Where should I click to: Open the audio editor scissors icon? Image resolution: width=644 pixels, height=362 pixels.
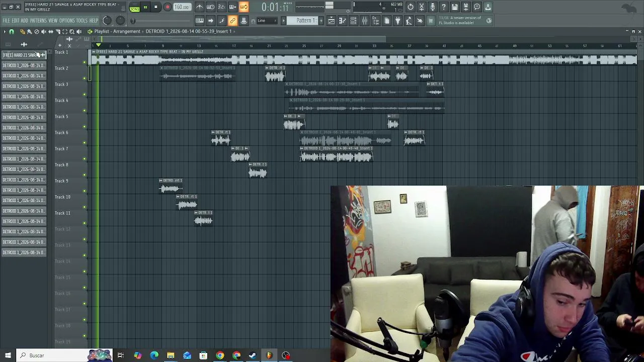pos(422,7)
